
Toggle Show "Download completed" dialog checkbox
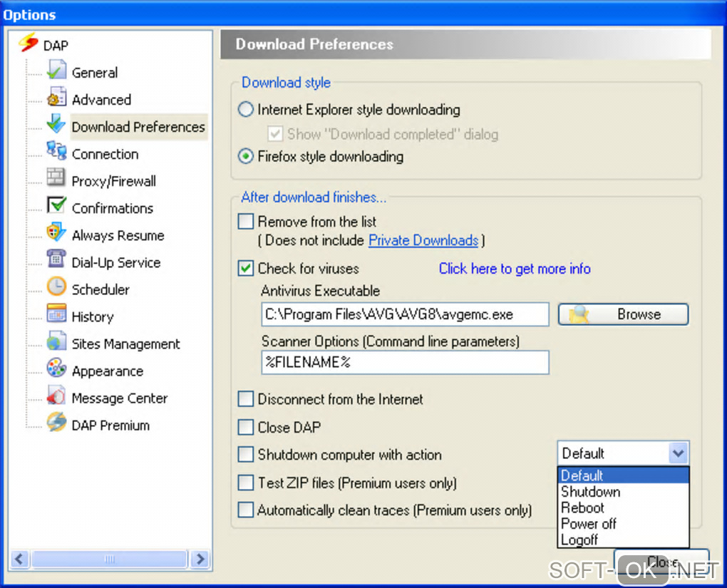tap(275, 134)
